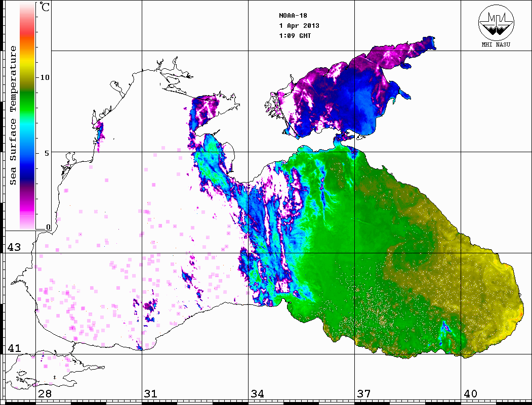Click the '1 Apr 2013' date text
The width and height of the screenshot is (532, 405).
(299, 26)
